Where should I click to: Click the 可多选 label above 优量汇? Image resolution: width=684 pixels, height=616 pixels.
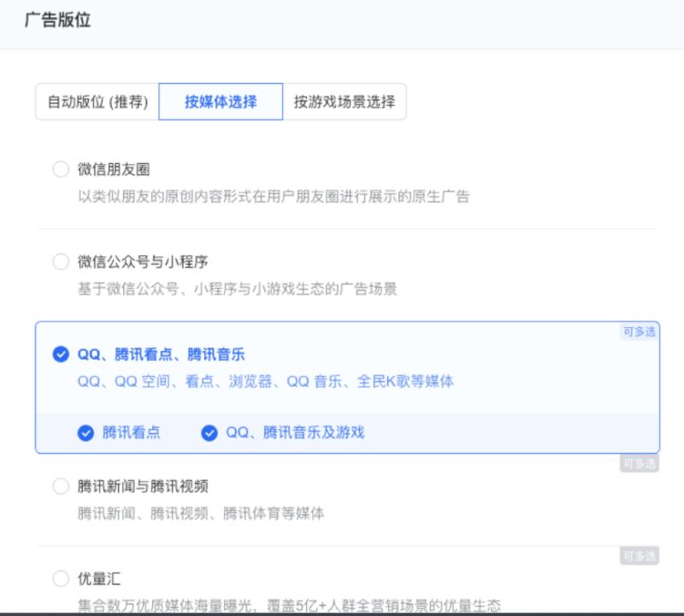(639, 555)
